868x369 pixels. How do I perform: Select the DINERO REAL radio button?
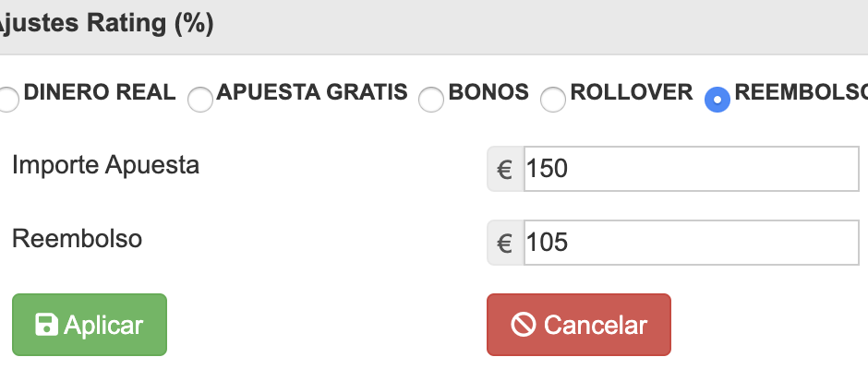coord(7,100)
